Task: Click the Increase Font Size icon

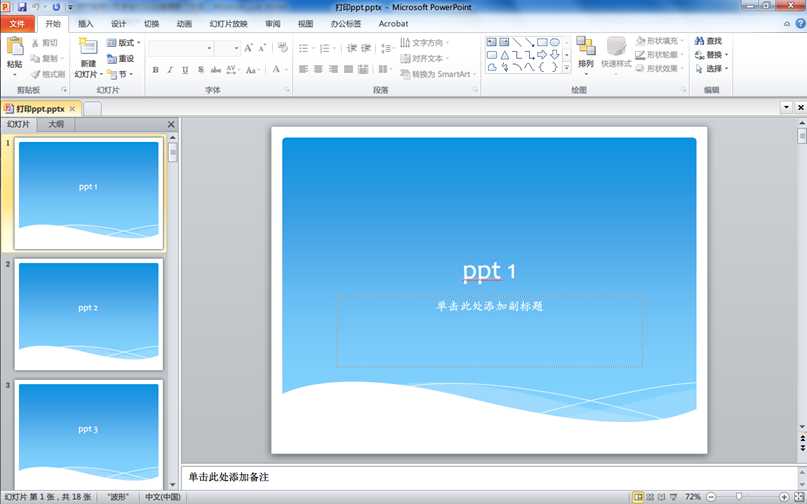Action: point(249,48)
